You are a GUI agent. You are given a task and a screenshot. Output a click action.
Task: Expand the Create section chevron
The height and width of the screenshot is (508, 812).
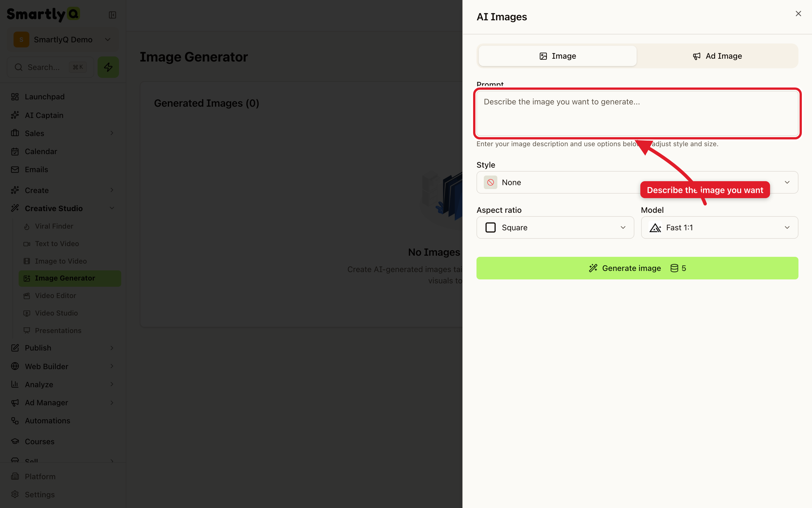(112, 190)
